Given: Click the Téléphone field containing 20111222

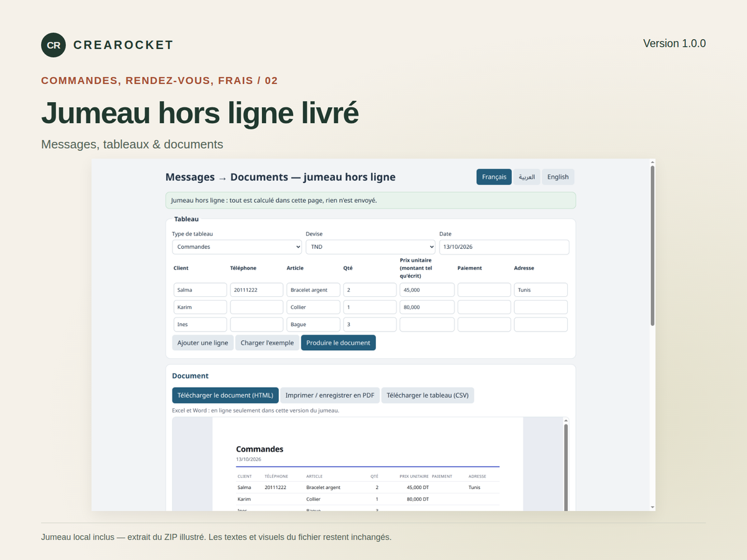Looking at the screenshot, I should [256, 290].
